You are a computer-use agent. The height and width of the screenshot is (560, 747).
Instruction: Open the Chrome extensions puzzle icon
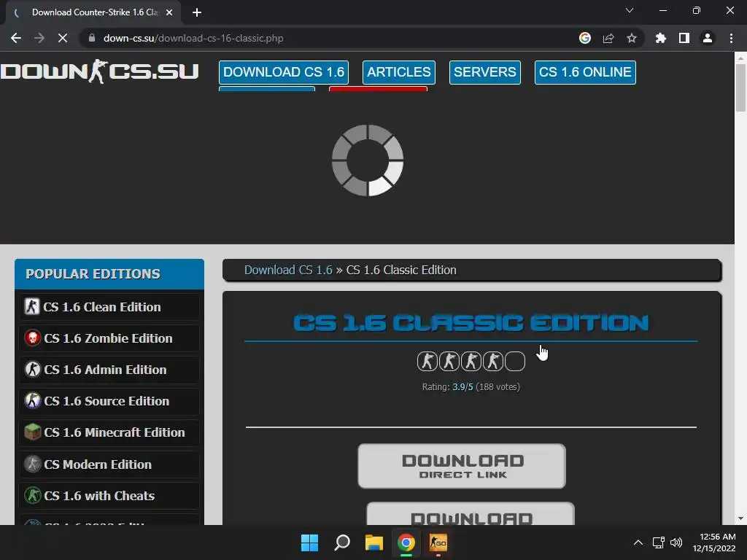[x=661, y=38]
